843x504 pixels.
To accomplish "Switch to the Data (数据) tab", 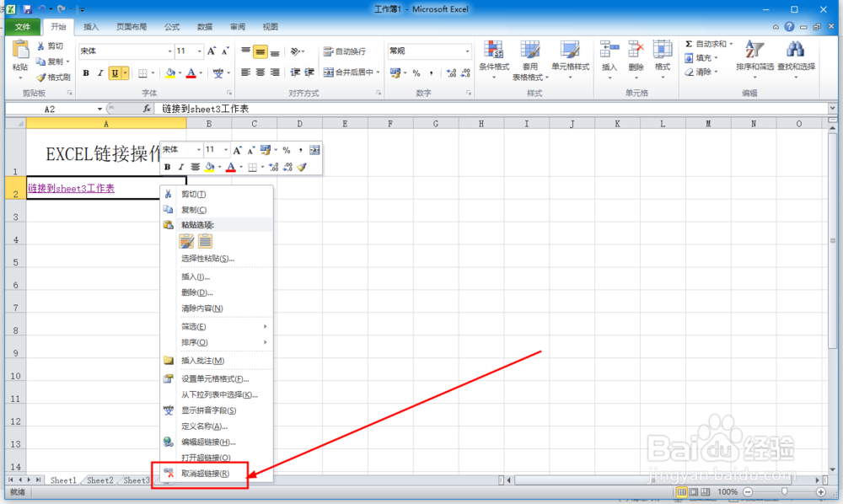I will click(205, 27).
